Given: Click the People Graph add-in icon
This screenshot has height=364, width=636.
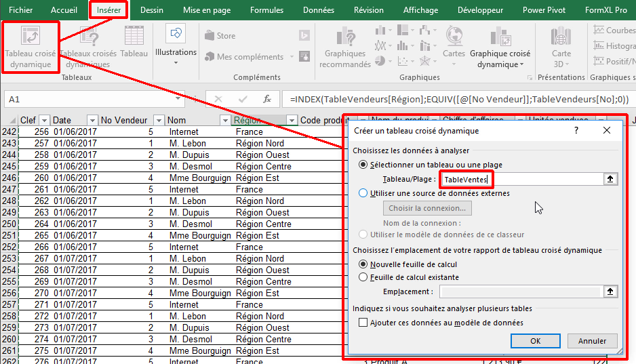Looking at the screenshot, I should 304,56.
